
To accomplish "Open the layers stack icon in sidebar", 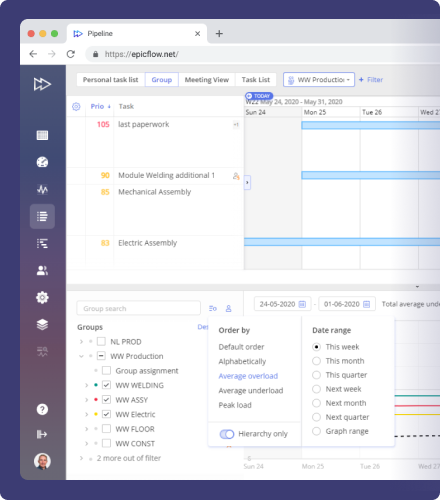I will 42,324.
